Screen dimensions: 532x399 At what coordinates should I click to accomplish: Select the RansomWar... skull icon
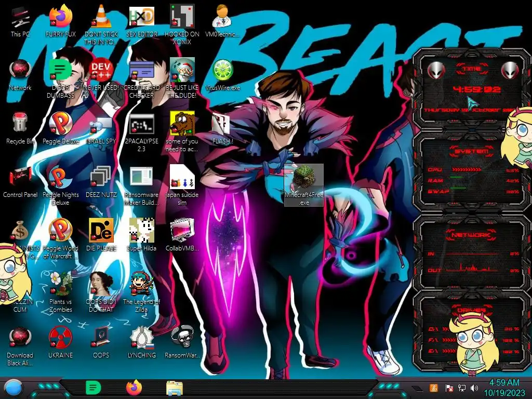coord(182,343)
